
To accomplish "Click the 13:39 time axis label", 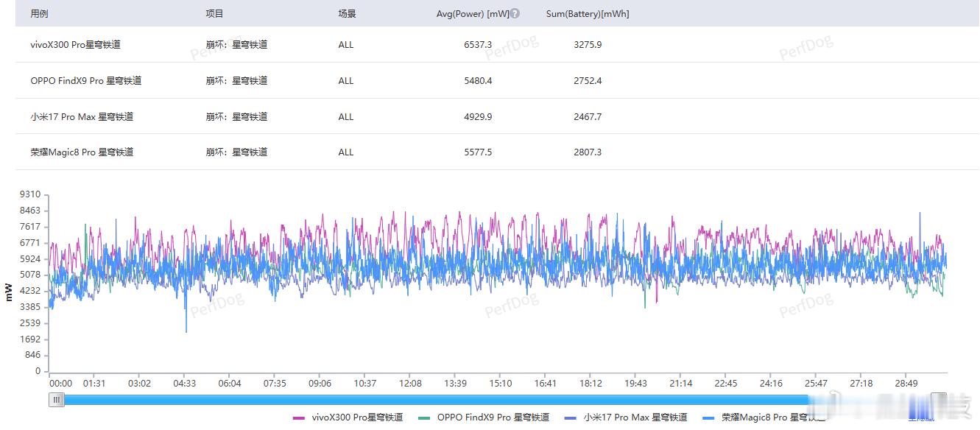I will 455,384.
